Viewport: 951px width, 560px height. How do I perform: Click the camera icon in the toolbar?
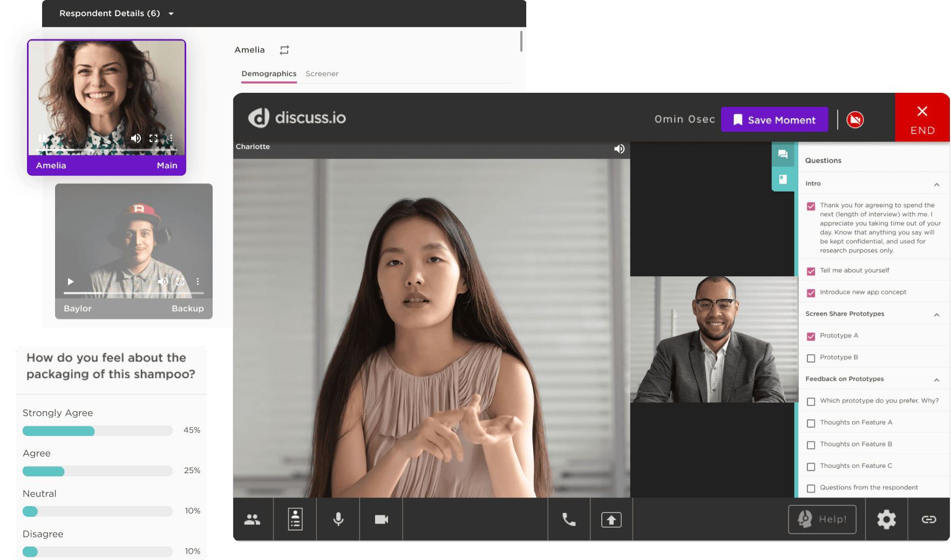(381, 519)
